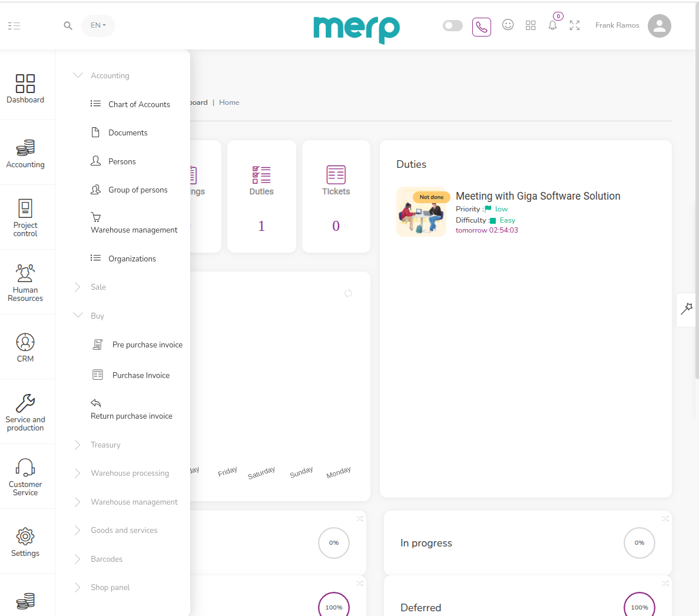Click the phone call icon in header
Screen dimensions: 699x616
tap(481, 27)
